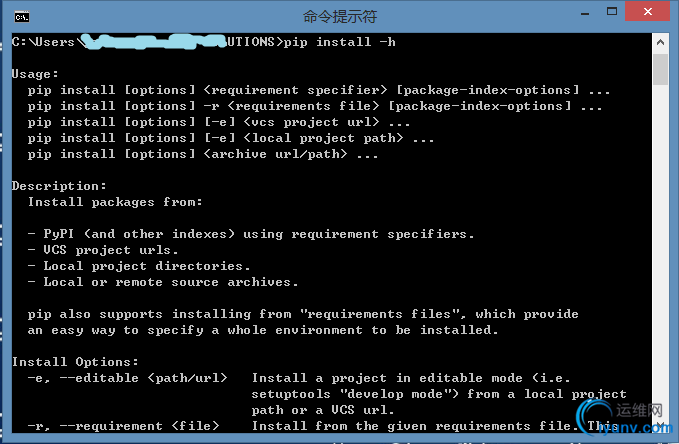Click the "Install Options:" heading line

[75, 362]
